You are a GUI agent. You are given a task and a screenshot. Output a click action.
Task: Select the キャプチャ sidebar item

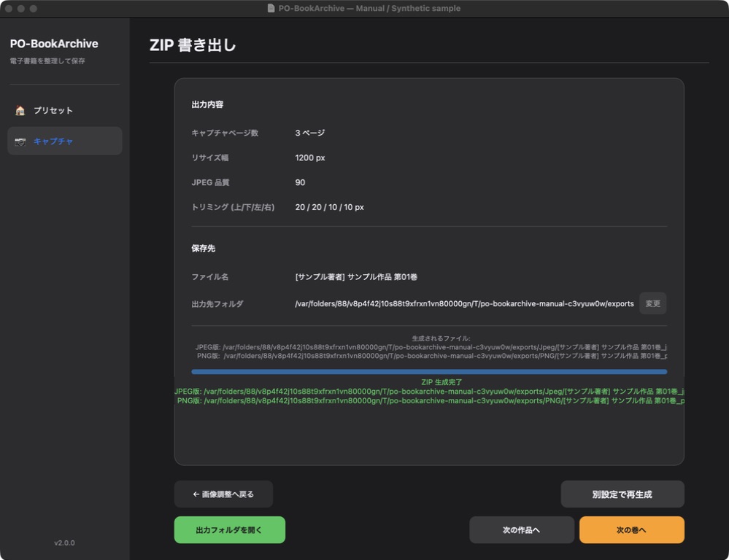tap(65, 141)
